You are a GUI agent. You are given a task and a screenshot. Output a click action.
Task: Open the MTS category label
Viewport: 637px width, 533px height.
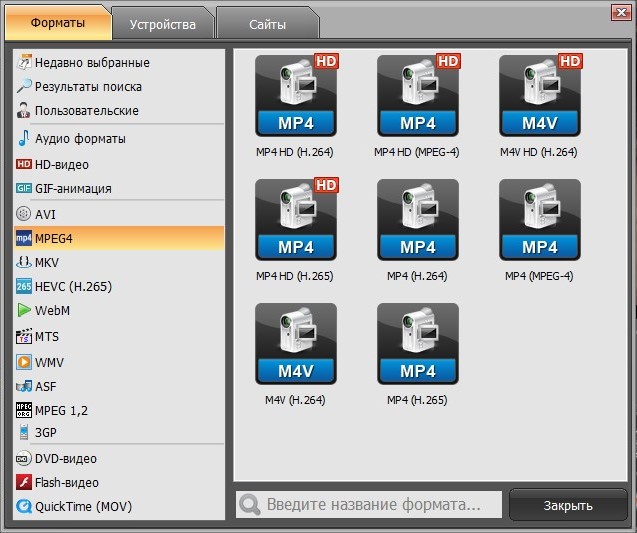pyautogui.click(x=47, y=336)
